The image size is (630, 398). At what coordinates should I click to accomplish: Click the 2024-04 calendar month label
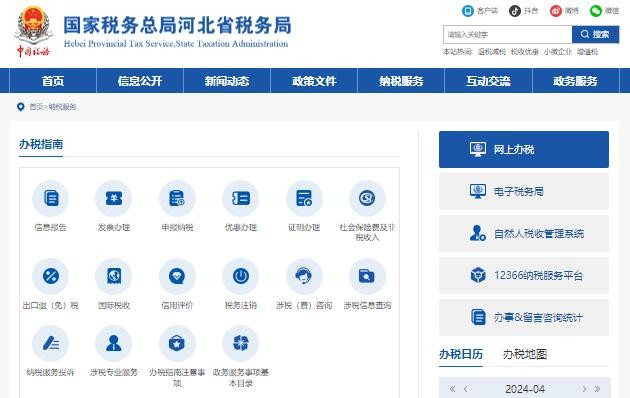tap(525, 389)
